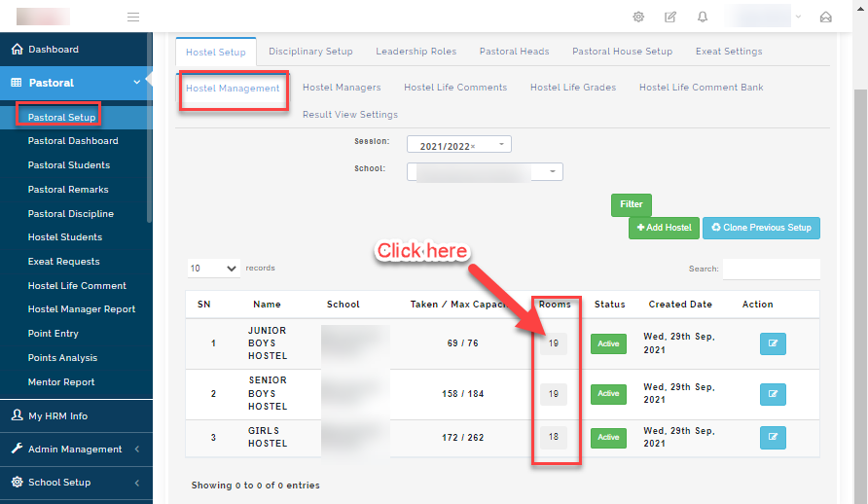Select Hostel Managers sub-tab

coord(342,88)
